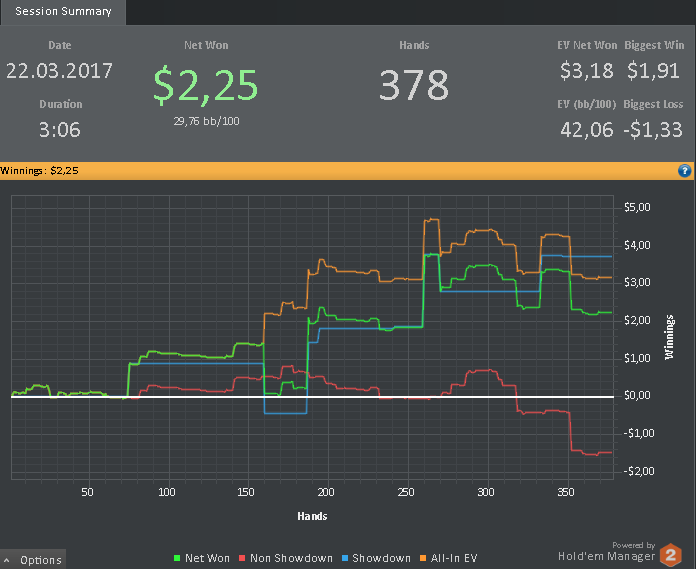Viewport: 696px width, 569px height.
Task: Select the date value 22.03.2017
Action: click(59, 71)
